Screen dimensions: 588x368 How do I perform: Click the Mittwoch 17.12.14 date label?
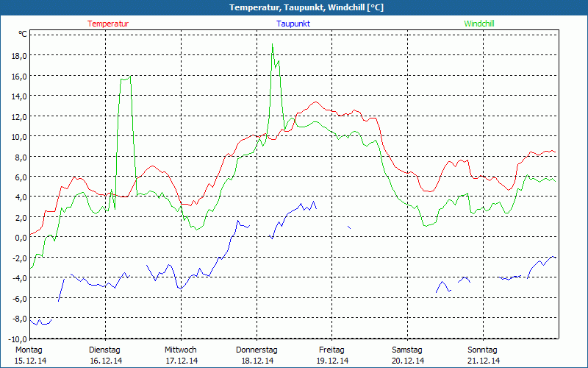180,355
